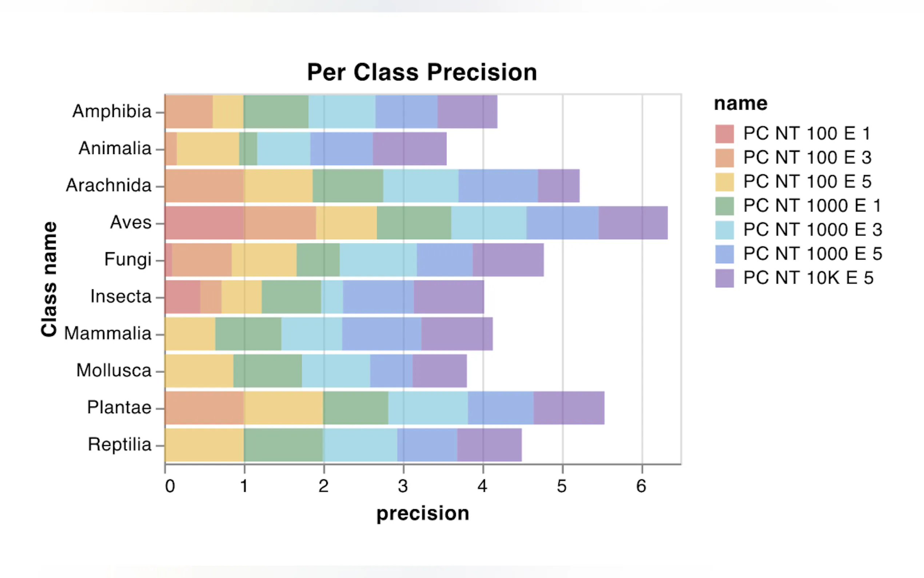Select the yellow segment of the Mollusca bar
The image size is (924, 578).
[199, 371]
